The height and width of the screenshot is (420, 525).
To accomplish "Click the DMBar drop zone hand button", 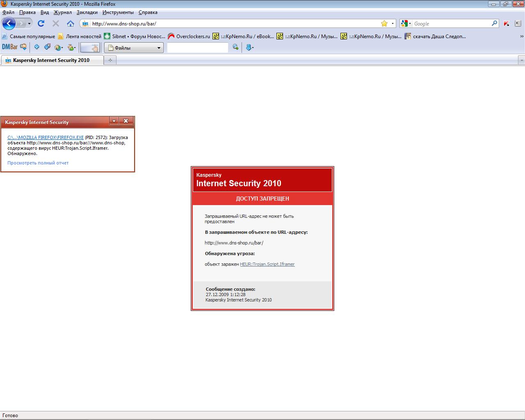I will coord(90,48).
